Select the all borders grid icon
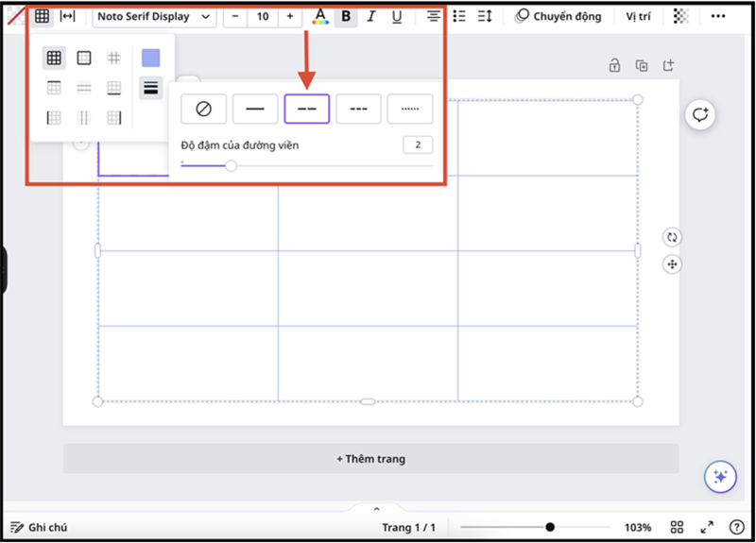756x543 pixels. coord(54,59)
